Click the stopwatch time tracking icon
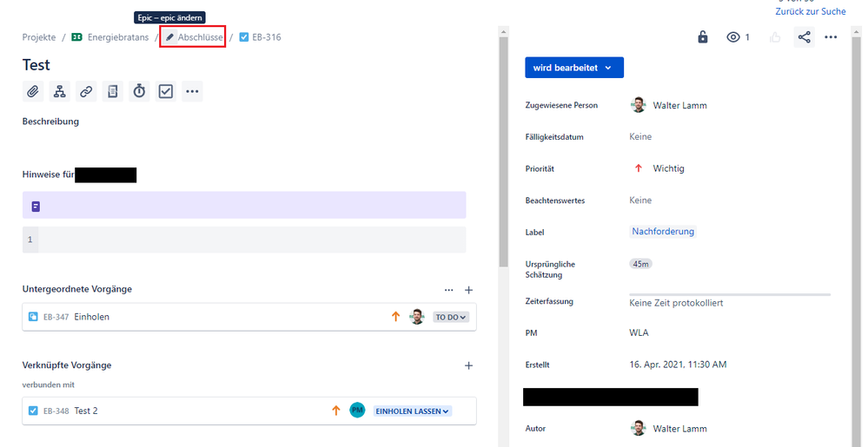 click(139, 91)
